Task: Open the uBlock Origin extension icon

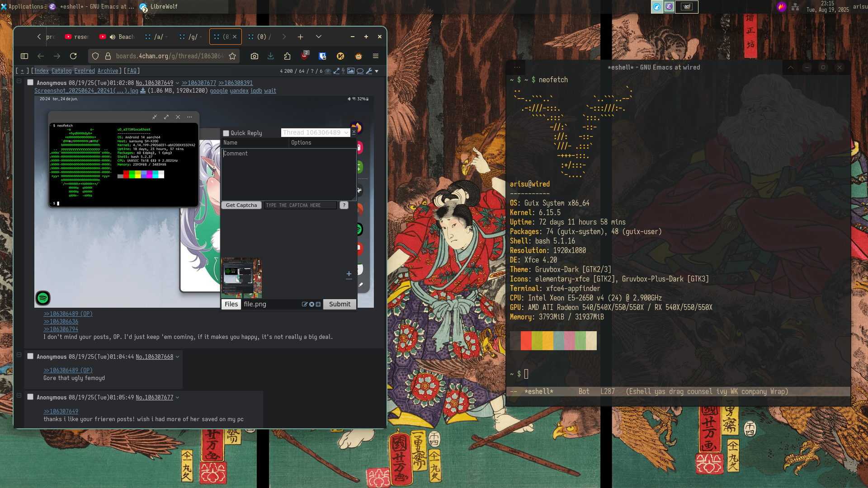Action: 304,56
